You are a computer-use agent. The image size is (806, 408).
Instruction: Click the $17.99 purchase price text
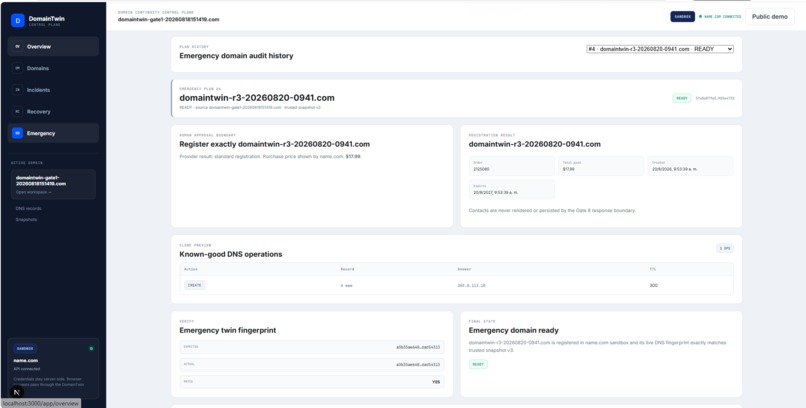(353, 156)
